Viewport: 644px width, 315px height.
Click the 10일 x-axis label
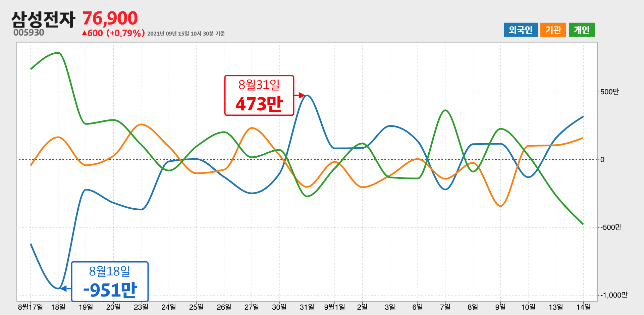coord(528,307)
